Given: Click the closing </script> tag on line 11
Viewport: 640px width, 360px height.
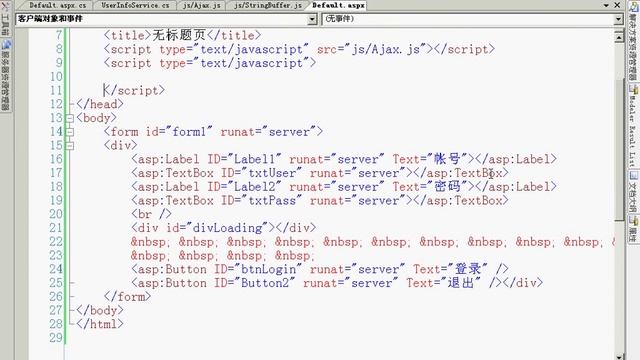Looking at the screenshot, I should click(135, 90).
